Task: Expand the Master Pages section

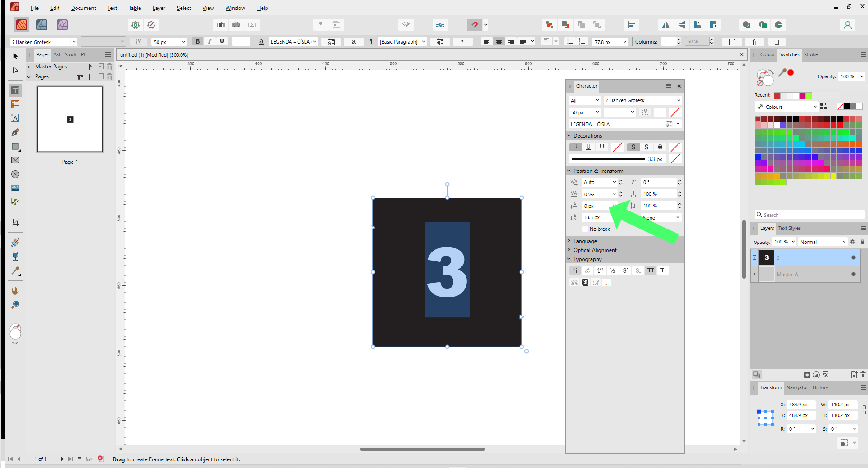Action: (x=29, y=67)
